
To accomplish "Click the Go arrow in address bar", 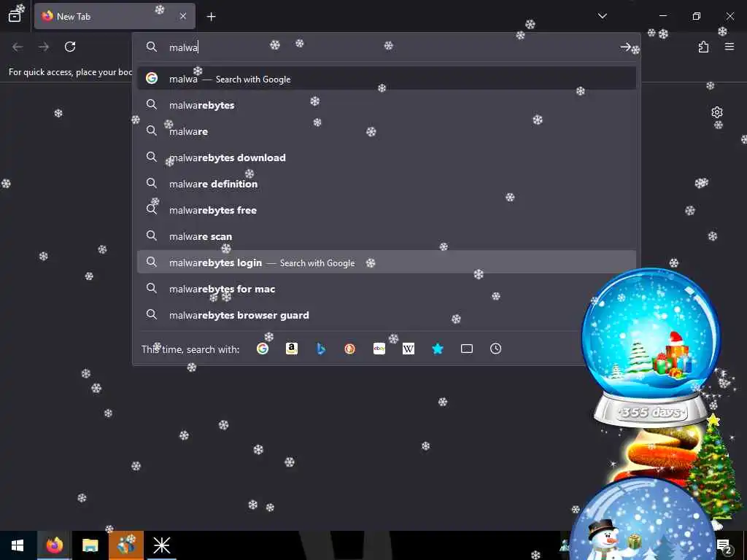I will click(625, 47).
